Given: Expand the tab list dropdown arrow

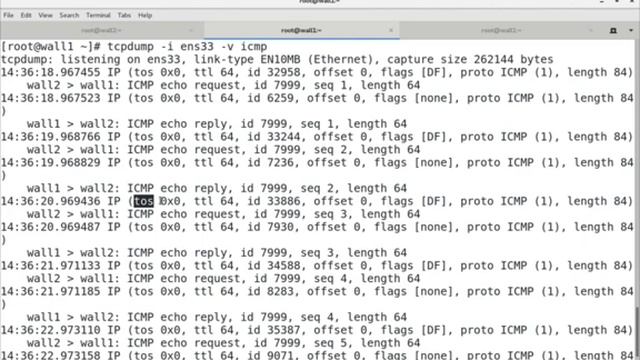Looking at the screenshot, I should tap(631, 31).
